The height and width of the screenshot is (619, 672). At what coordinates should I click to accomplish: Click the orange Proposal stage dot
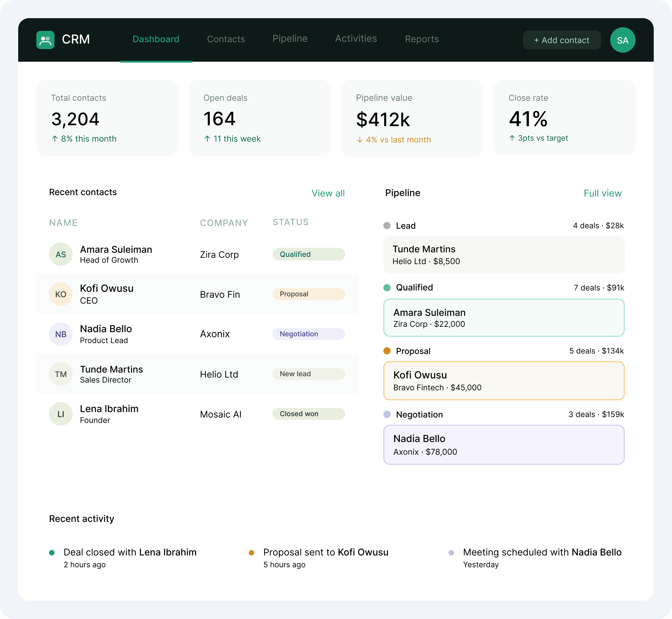[387, 351]
